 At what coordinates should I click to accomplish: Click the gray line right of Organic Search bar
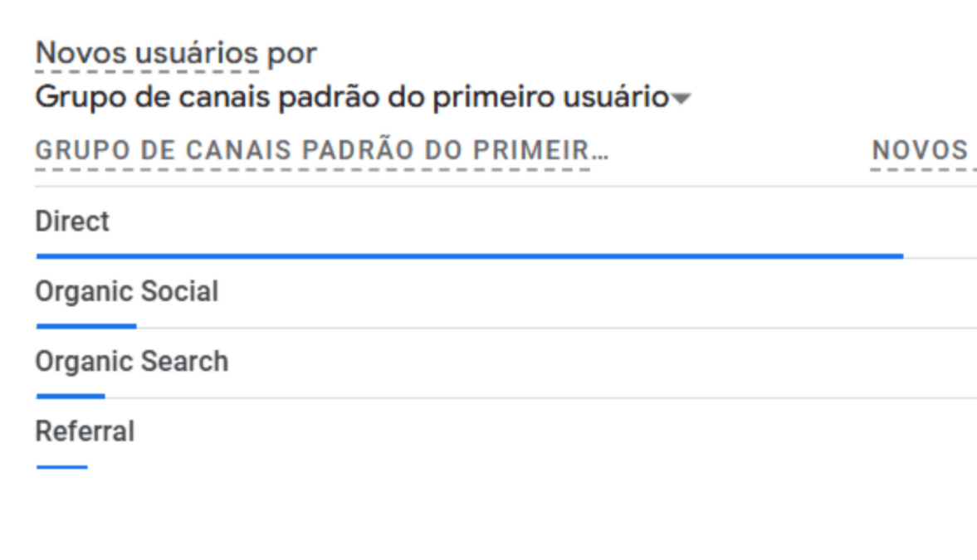[540, 397]
